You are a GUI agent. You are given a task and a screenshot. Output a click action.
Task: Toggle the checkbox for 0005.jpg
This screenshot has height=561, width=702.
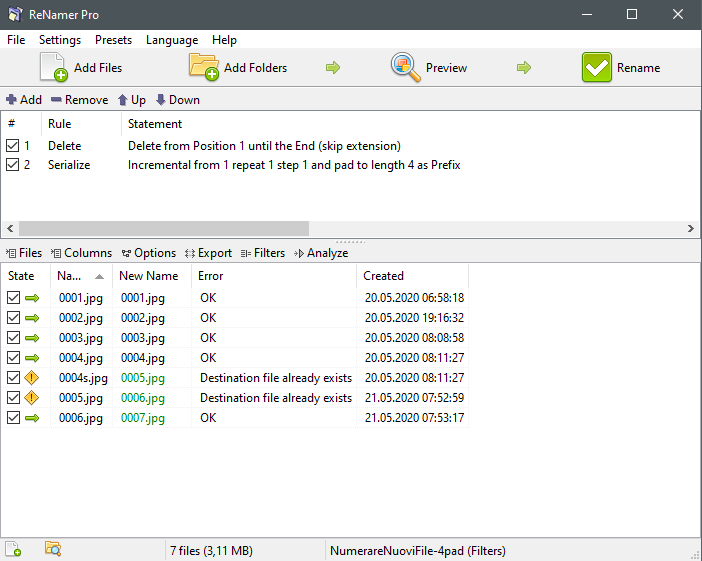point(13,397)
